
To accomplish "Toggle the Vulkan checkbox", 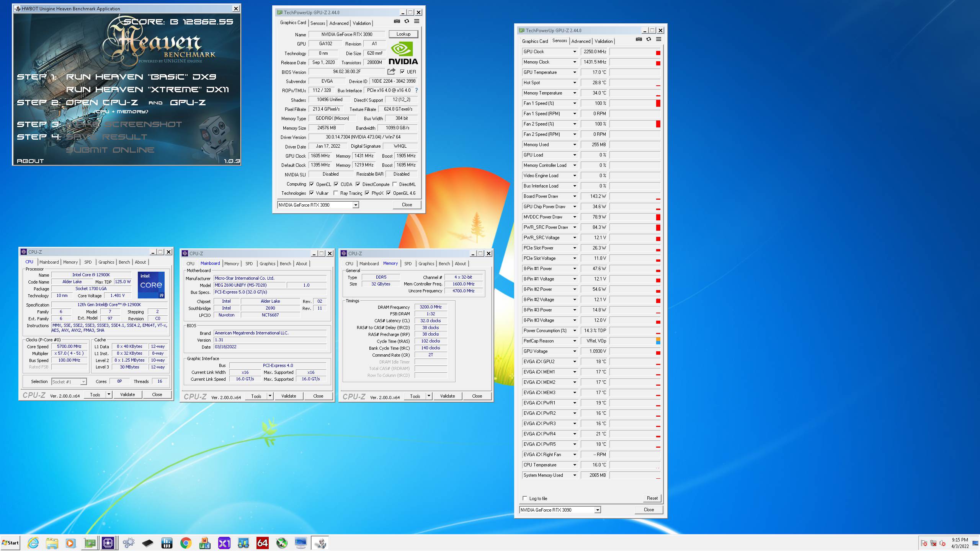I will [x=312, y=193].
